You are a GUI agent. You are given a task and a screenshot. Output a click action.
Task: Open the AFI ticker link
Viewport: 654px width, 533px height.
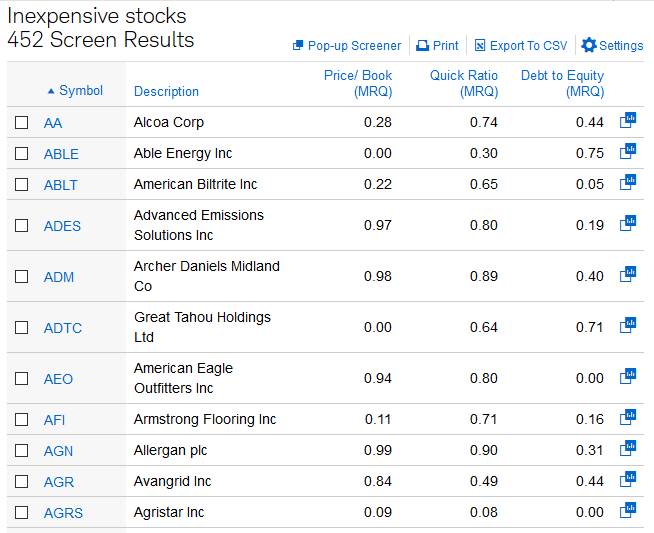[x=55, y=420]
